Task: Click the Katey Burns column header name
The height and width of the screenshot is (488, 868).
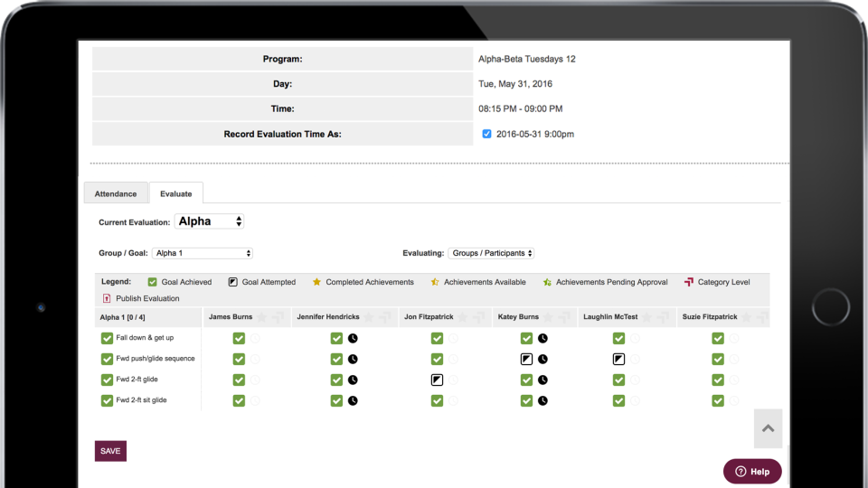Action: click(518, 317)
